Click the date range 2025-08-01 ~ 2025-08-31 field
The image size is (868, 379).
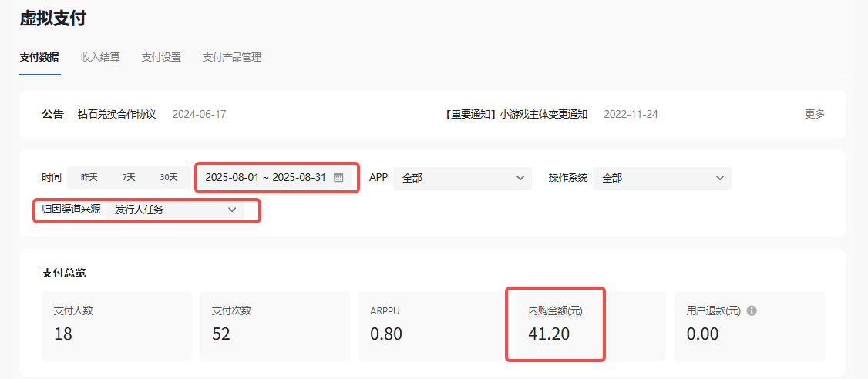[x=266, y=177]
